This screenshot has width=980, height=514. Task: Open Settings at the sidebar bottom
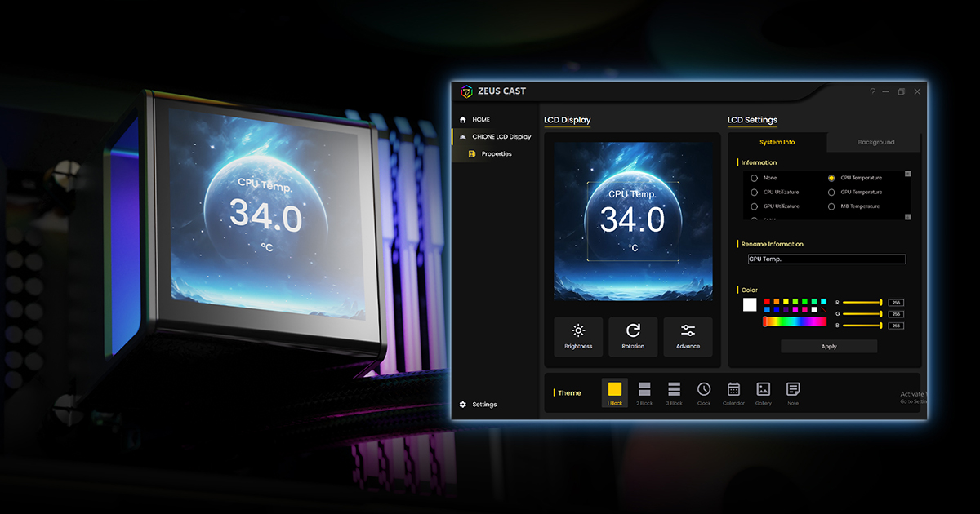pos(483,405)
